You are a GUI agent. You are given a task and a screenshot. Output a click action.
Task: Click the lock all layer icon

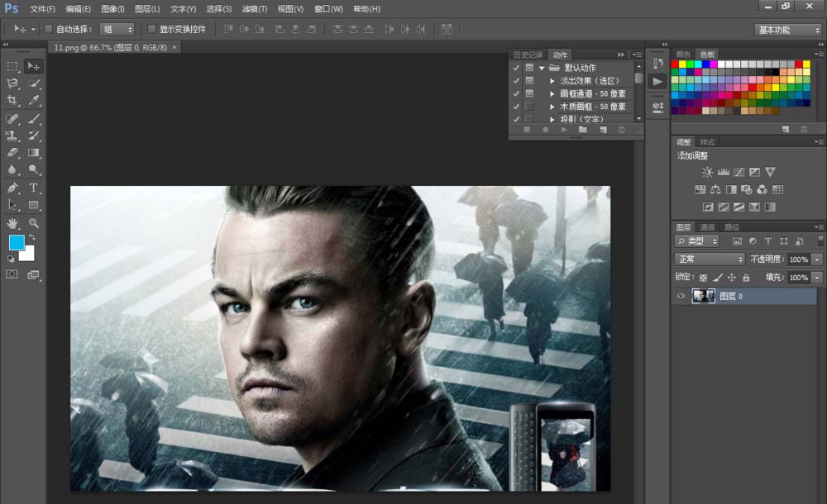pyautogui.click(x=746, y=278)
